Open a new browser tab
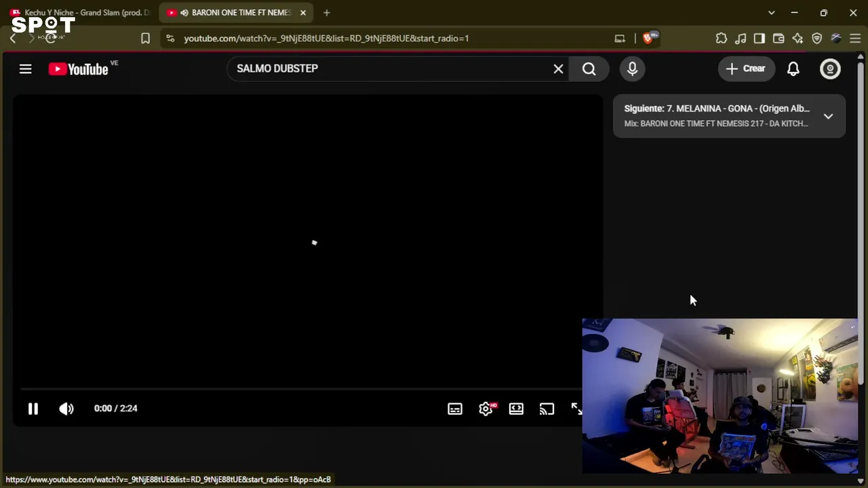The image size is (868, 488). [x=326, y=13]
